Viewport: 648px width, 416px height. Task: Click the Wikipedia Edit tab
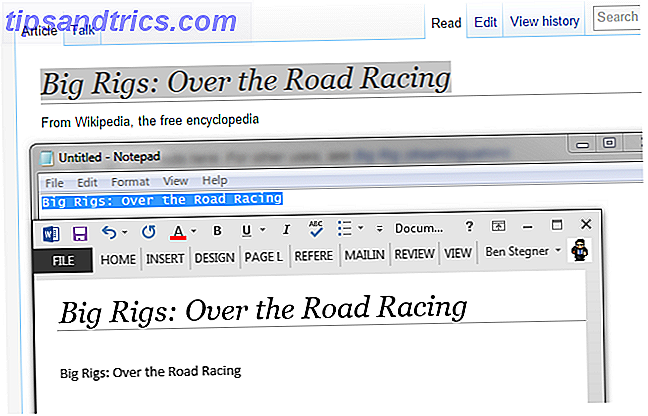pos(485,22)
